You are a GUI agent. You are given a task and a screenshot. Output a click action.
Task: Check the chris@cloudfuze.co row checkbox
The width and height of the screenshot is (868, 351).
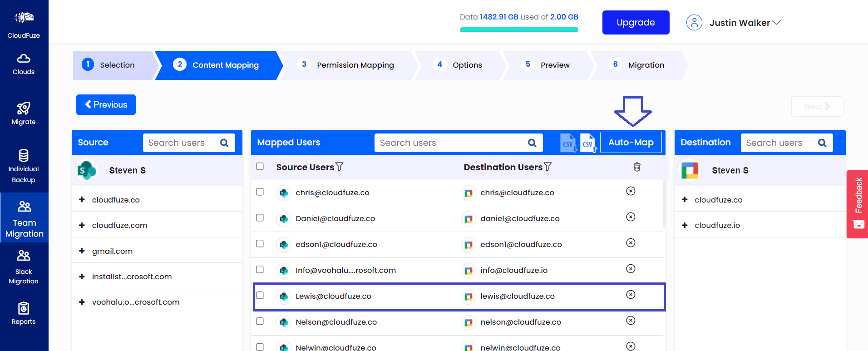click(x=260, y=192)
